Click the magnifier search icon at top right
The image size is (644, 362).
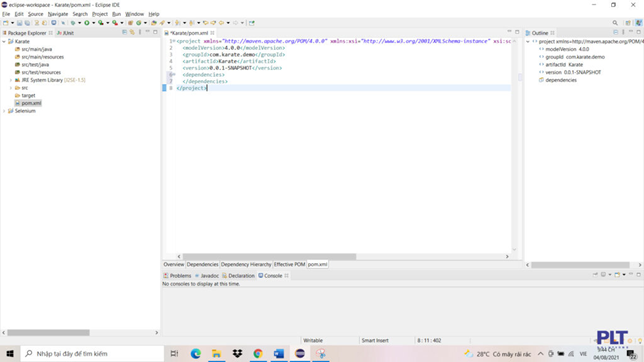tap(615, 23)
